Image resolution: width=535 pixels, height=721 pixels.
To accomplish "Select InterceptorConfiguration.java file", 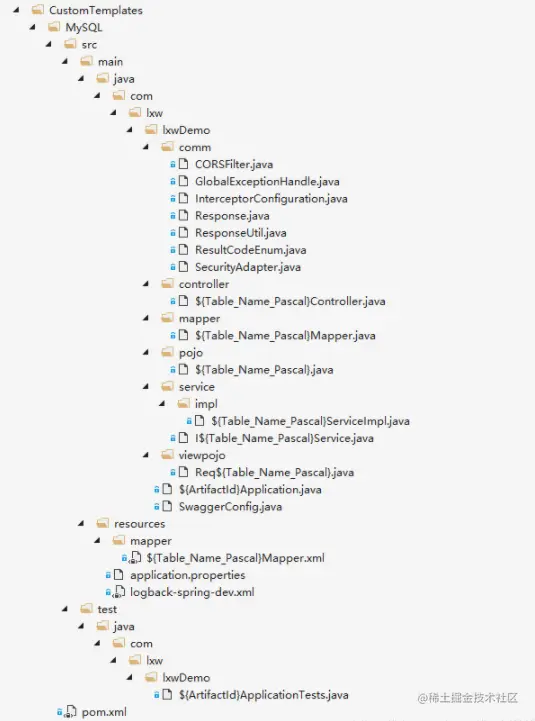I will 271,198.
